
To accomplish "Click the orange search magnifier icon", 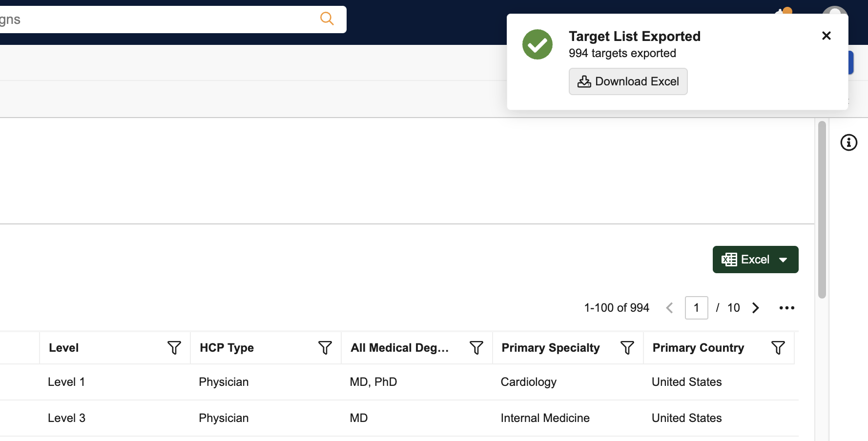I will tap(327, 19).
